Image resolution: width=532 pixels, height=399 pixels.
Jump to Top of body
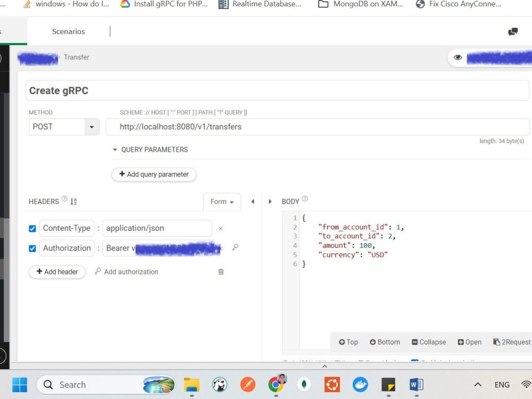pos(348,342)
